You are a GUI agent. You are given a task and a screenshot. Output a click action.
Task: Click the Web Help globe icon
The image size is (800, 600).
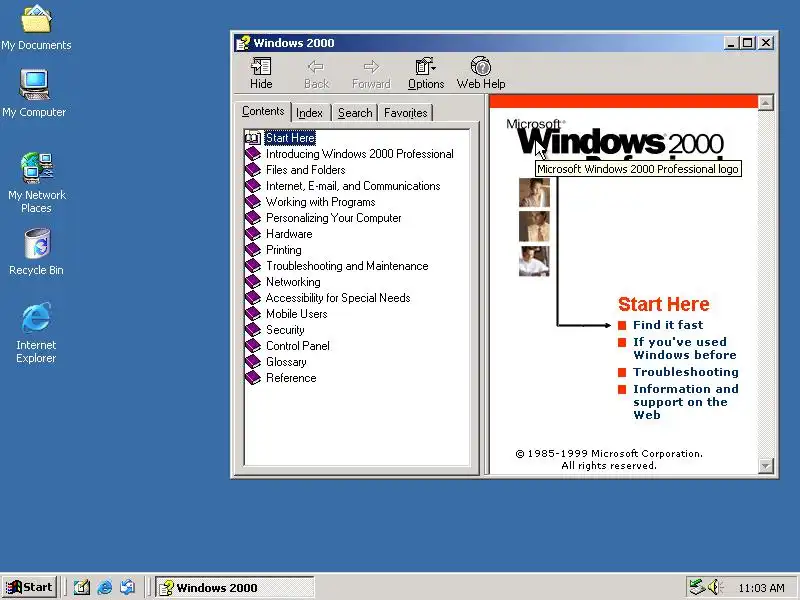point(481,67)
